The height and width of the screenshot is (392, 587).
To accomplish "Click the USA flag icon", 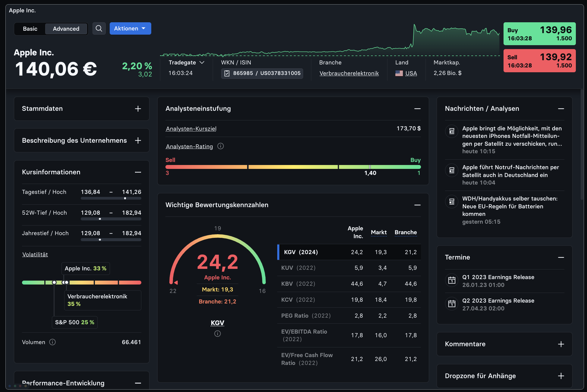I will pyautogui.click(x=399, y=73).
